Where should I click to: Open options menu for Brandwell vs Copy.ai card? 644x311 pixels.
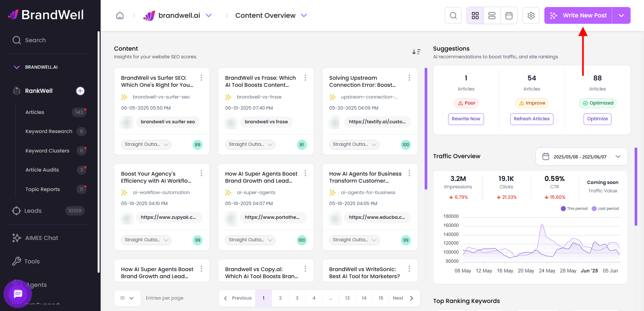(x=305, y=269)
